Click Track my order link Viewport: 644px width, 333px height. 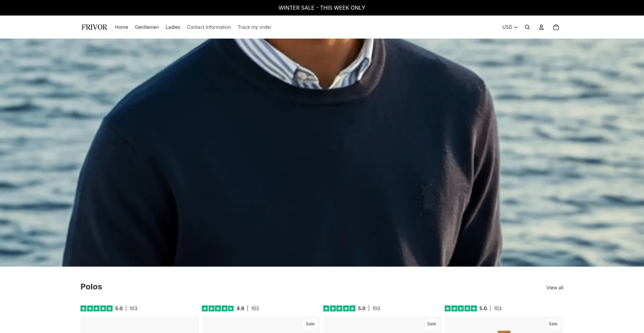click(254, 27)
